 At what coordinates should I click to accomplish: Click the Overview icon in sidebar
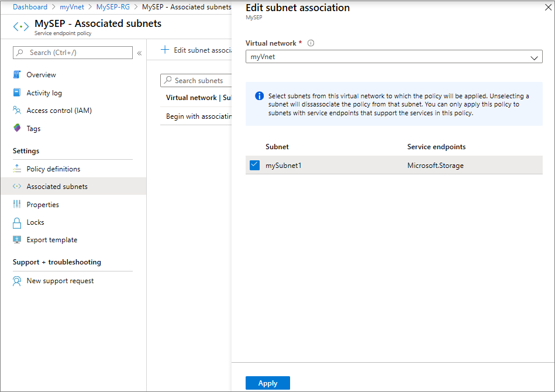point(16,75)
